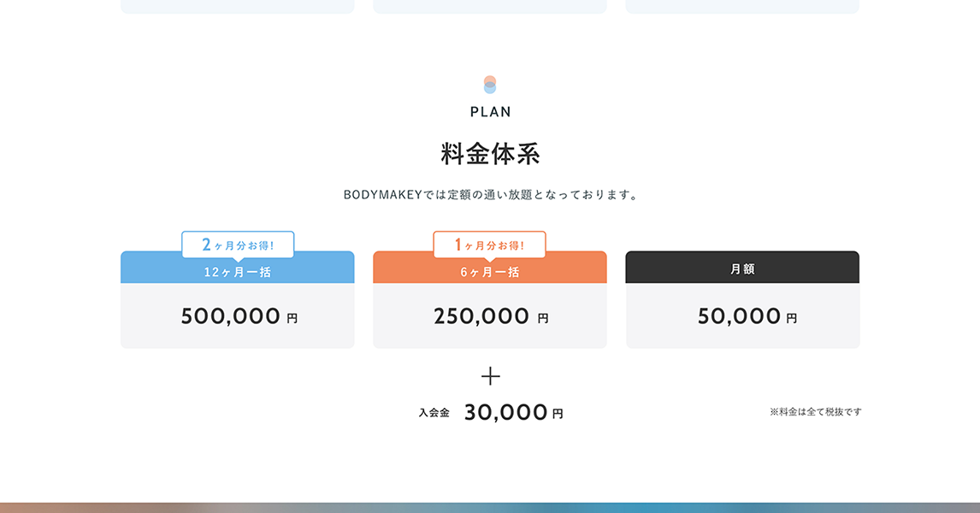
Task: Click the orange 1ヶ月分お得! badge
Action: point(489,245)
